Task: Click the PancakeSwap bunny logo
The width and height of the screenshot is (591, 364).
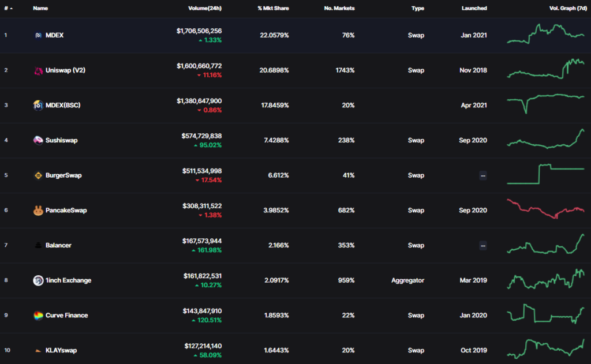Action: click(38, 210)
